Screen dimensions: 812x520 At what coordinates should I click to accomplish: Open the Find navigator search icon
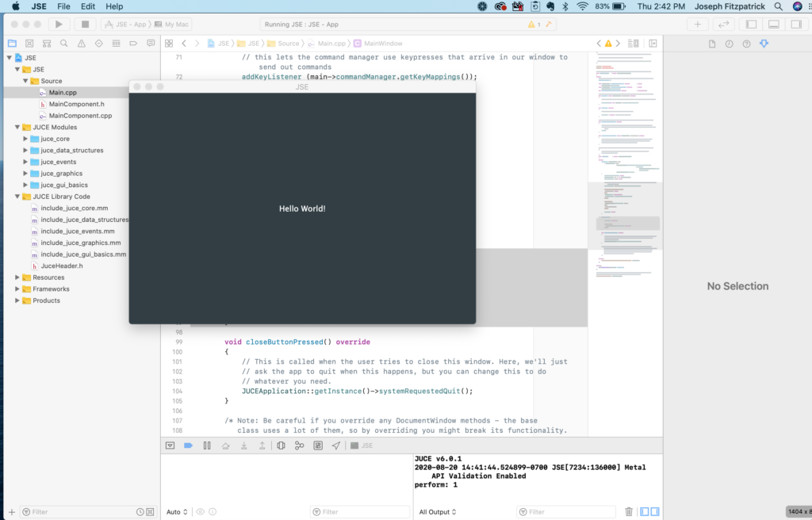(x=63, y=43)
